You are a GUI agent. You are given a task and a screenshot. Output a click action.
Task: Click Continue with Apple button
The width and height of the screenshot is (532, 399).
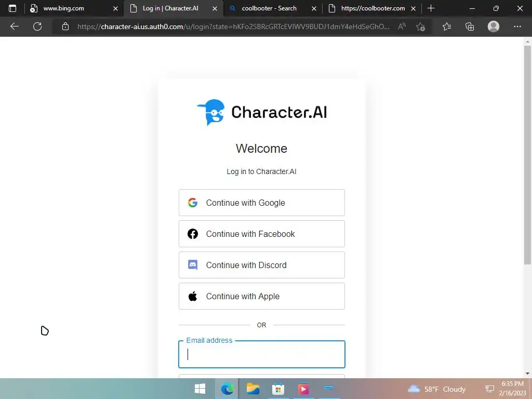(262, 296)
